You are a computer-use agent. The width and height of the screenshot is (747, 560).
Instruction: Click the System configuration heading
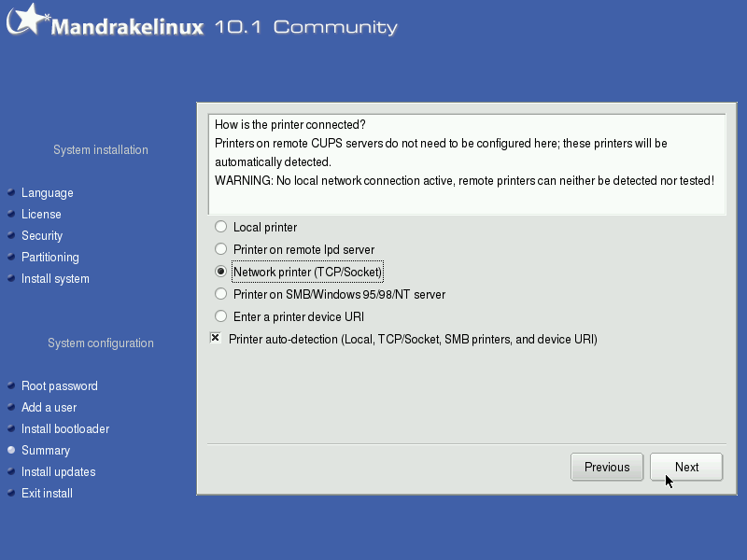coord(101,343)
